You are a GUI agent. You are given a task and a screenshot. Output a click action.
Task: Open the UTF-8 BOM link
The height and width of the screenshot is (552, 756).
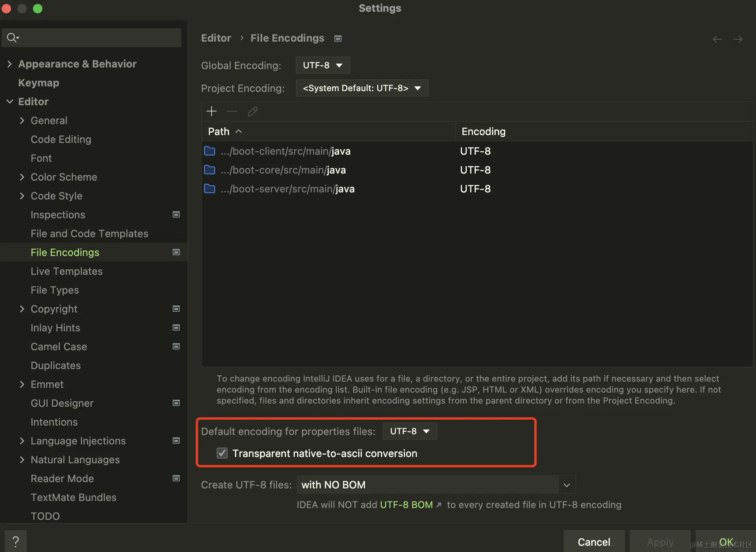click(x=406, y=505)
